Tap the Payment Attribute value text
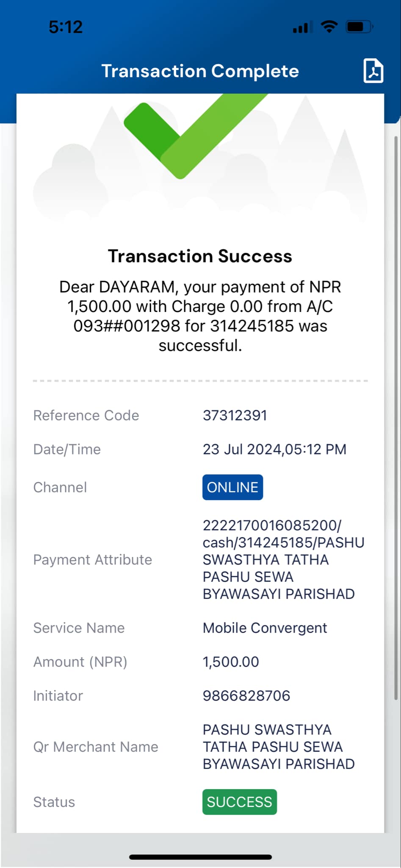This screenshot has height=868, width=401. point(283,559)
